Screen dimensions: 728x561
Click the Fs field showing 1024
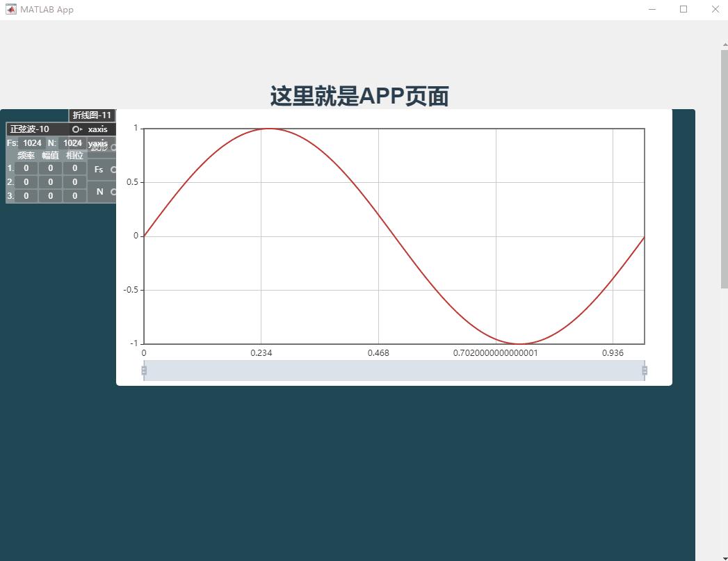coord(31,143)
